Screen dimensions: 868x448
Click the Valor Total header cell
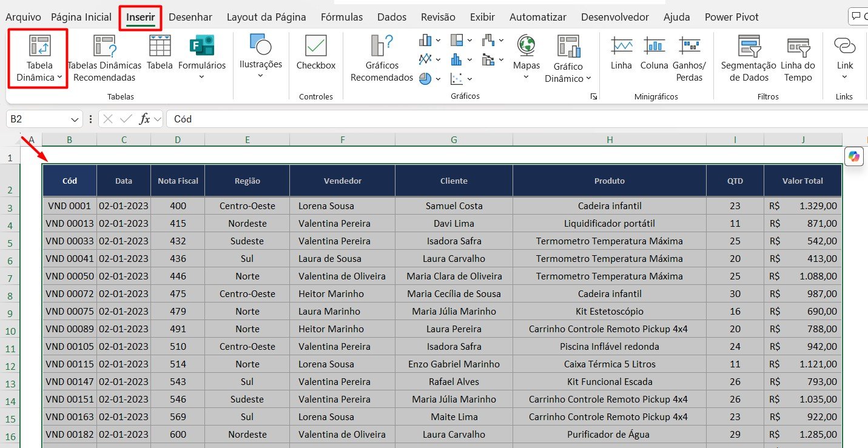click(x=802, y=181)
